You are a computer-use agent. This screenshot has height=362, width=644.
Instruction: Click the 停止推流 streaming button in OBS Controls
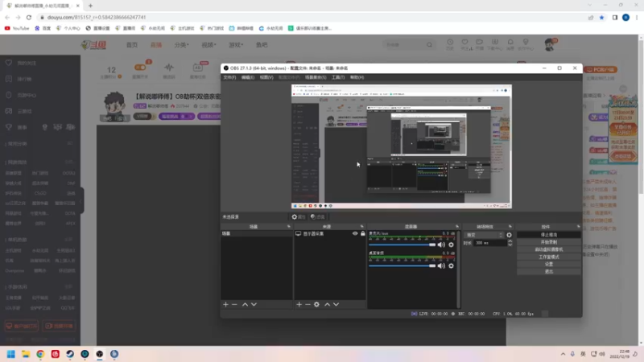tap(549, 235)
